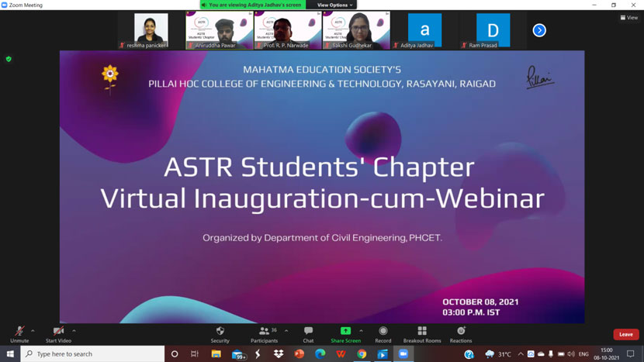Open Movies & TV app from taskbar
The height and width of the screenshot is (362, 644).
coord(383,353)
